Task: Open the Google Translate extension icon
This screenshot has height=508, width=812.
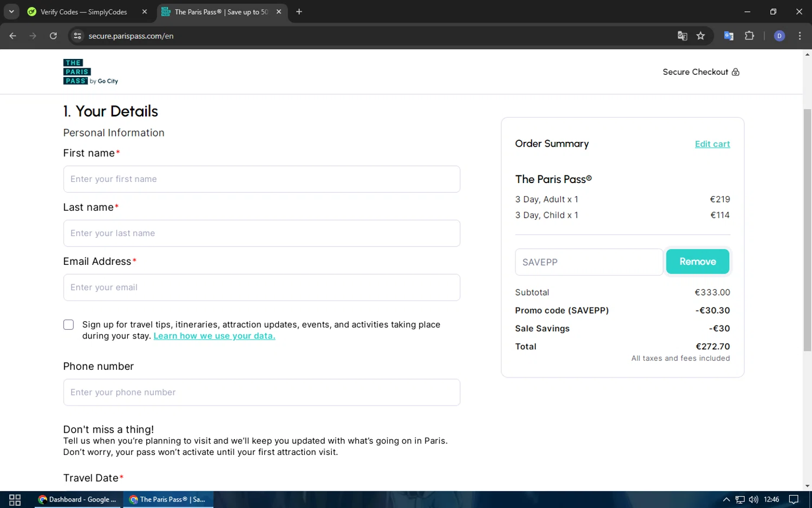Action: [729, 36]
